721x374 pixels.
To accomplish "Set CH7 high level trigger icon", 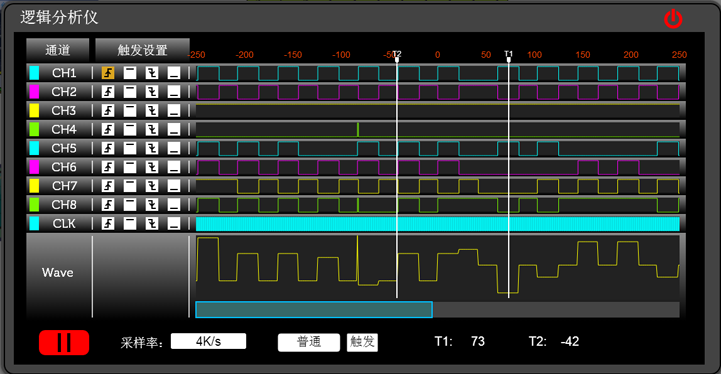I will tap(130, 186).
